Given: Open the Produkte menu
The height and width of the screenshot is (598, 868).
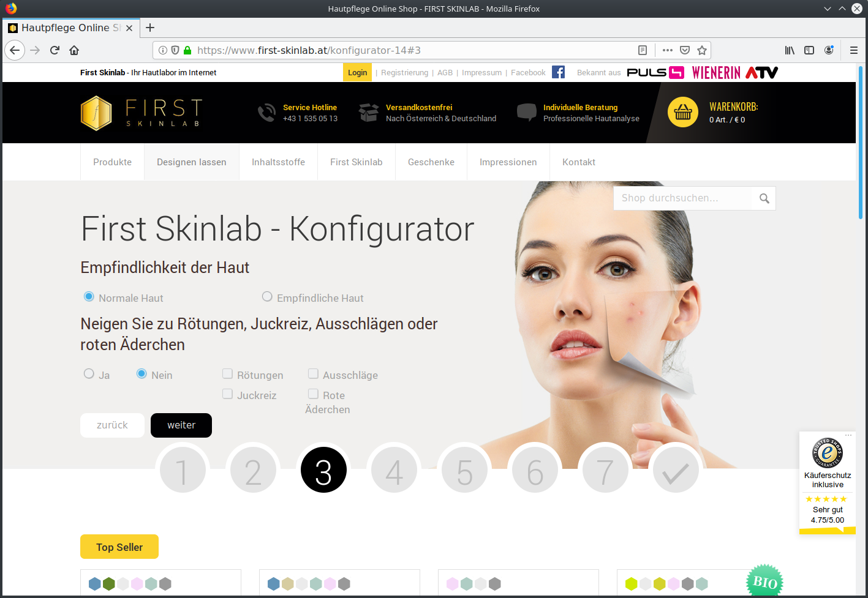Looking at the screenshot, I should [112, 162].
